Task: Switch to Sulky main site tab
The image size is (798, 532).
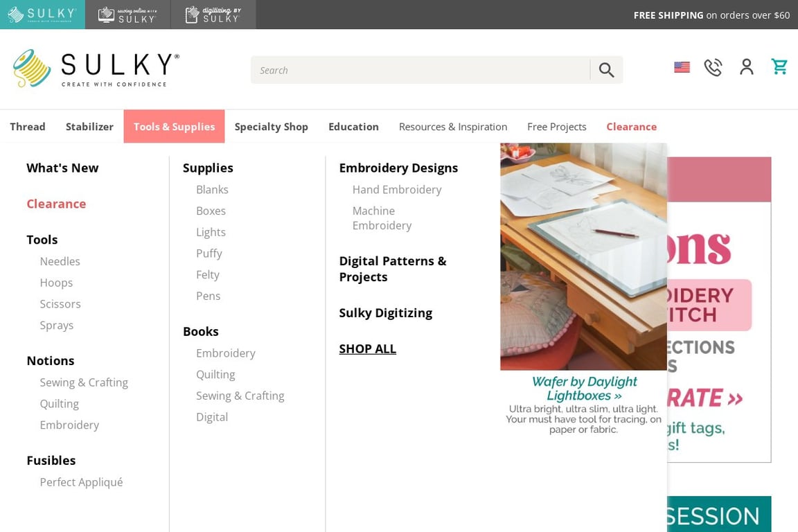Action: [x=42, y=15]
